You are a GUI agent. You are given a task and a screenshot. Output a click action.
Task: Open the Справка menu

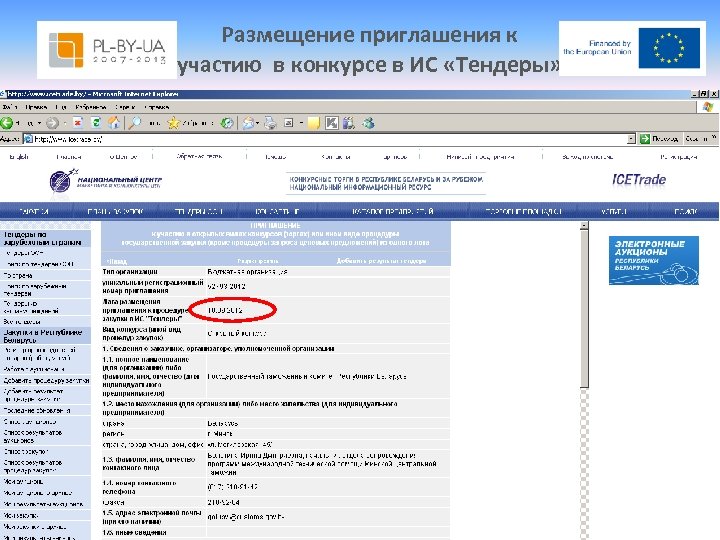pyautogui.click(x=157, y=107)
